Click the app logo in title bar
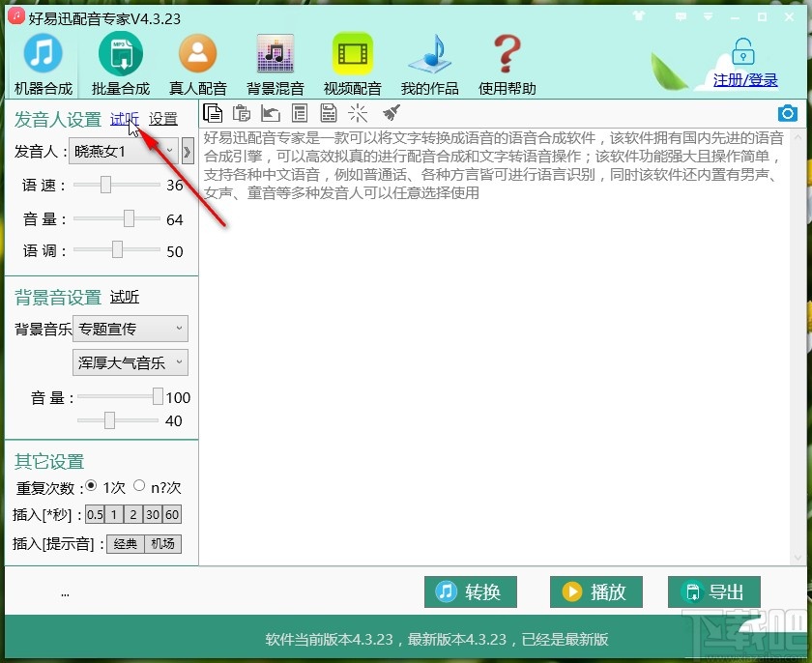Screen dimensions: 812x663 [16, 16]
